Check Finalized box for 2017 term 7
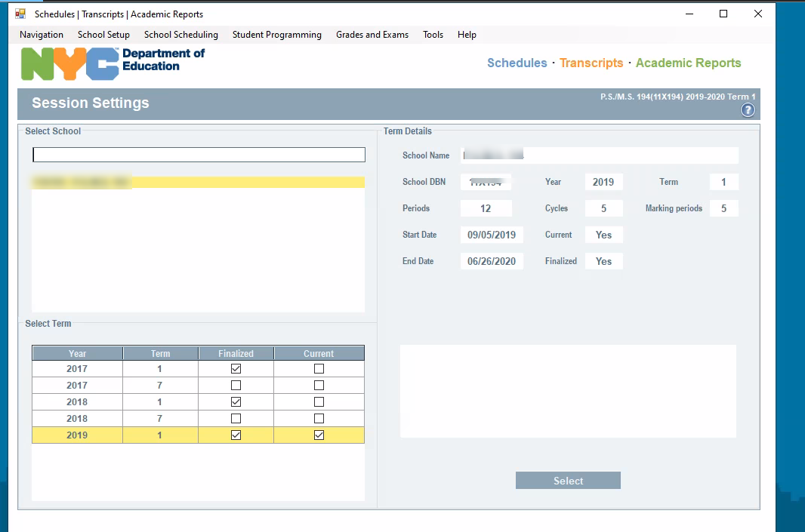This screenshot has width=805, height=532. (x=236, y=386)
